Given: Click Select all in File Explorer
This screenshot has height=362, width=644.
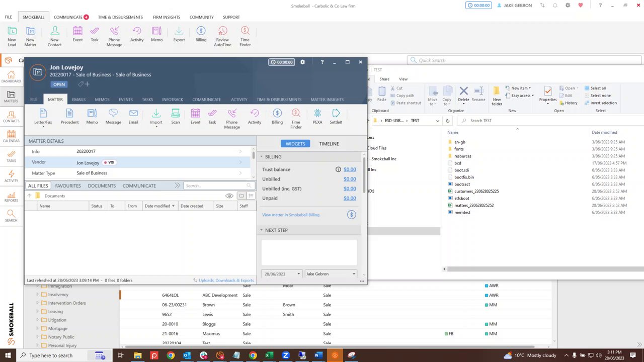Looking at the screenshot, I should (x=595, y=88).
